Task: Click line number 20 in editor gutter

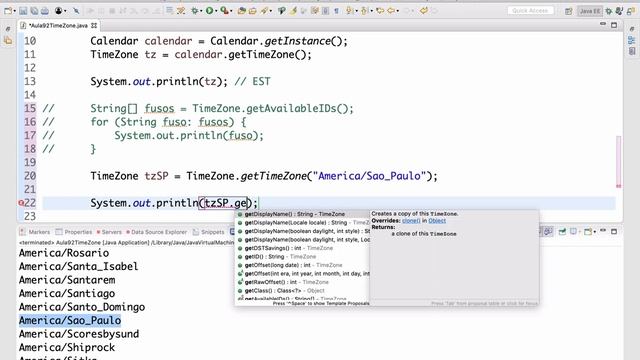Action: click(30, 176)
